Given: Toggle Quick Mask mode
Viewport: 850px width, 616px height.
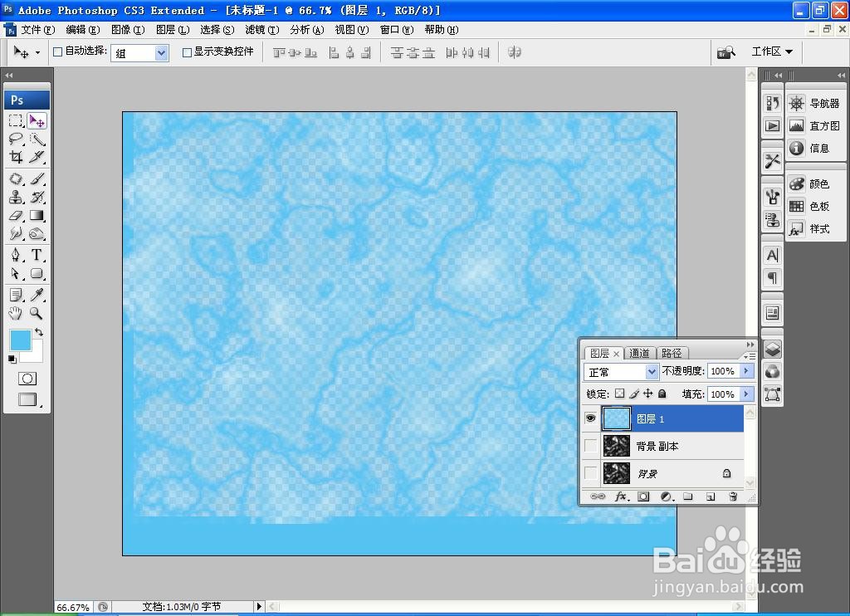Looking at the screenshot, I should point(27,379).
